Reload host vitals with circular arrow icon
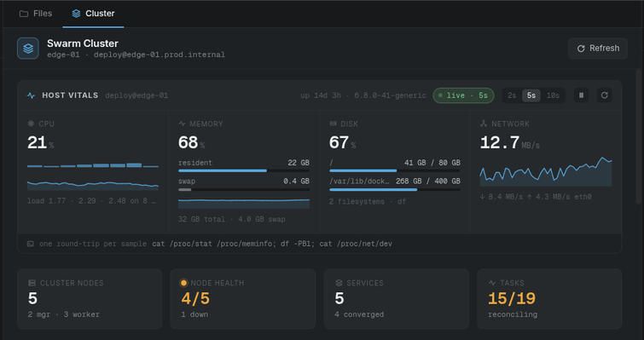 click(604, 95)
